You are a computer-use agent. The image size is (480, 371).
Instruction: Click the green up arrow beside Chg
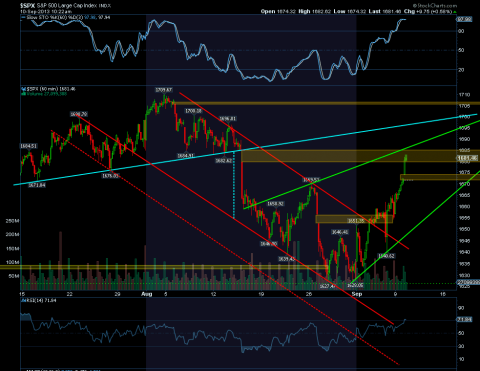click(x=455, y=12)
